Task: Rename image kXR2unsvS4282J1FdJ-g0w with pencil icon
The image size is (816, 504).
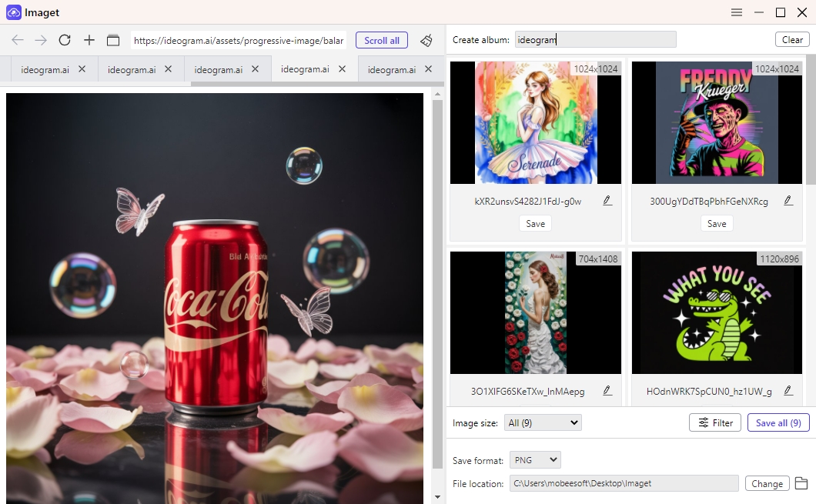Action: tap(607, 201)
